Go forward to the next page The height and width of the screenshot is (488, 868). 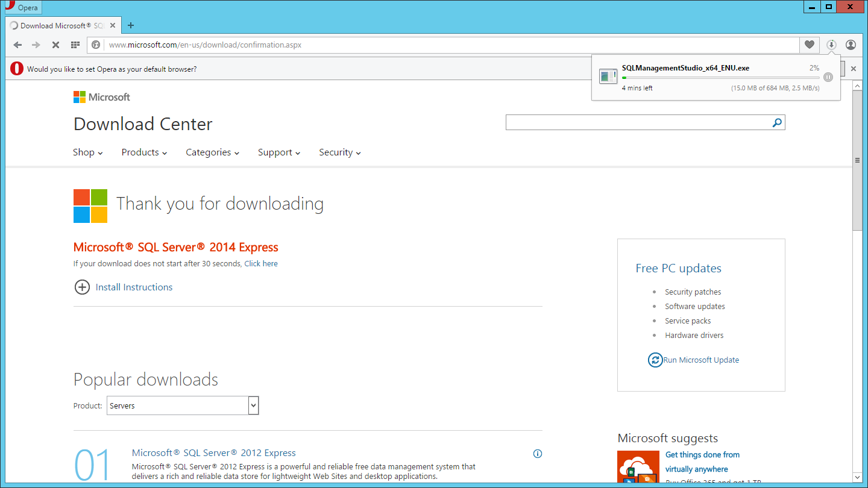pos(36,45)
